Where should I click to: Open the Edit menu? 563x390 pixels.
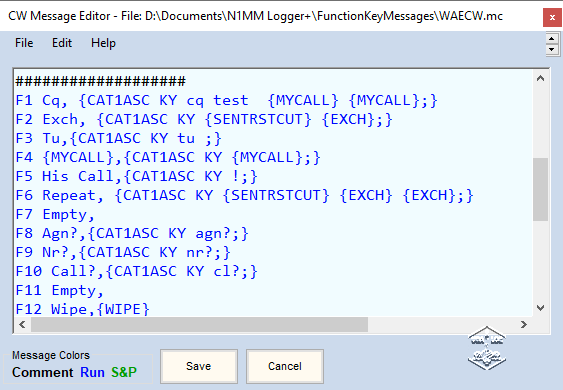click(62, 43)
